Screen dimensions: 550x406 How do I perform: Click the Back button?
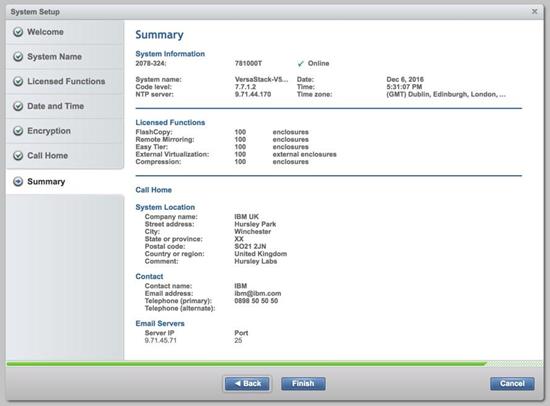(247, 384)
